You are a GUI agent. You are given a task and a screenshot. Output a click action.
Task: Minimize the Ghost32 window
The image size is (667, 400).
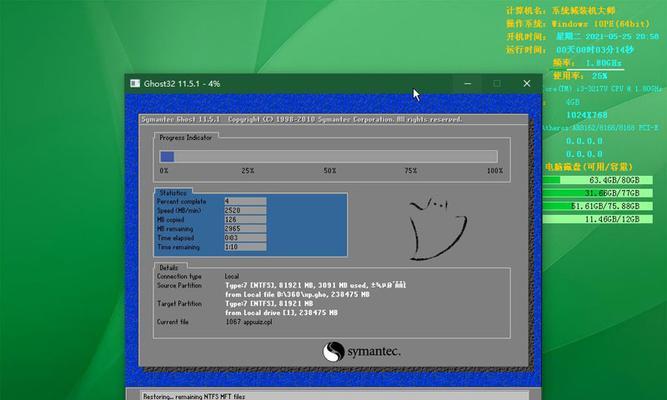point(467,83)
